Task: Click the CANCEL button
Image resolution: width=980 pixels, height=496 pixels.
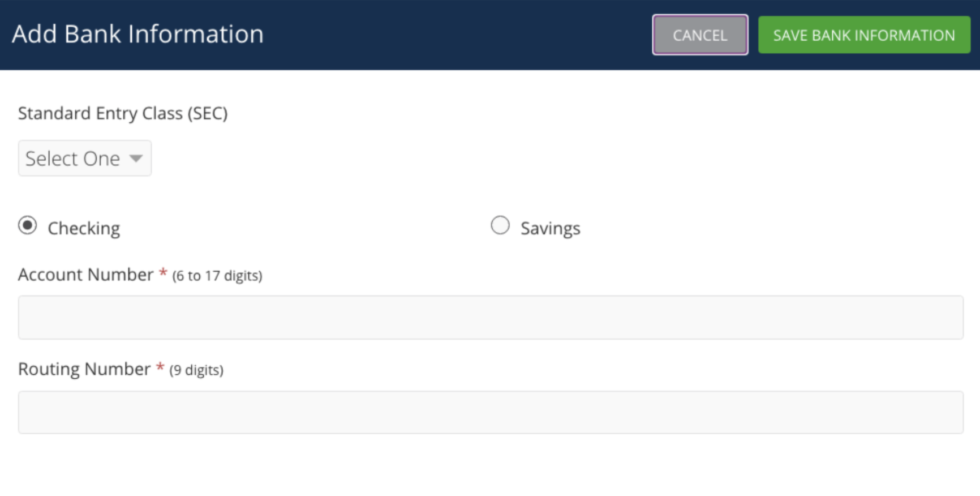Action: (x=700, y=35)
